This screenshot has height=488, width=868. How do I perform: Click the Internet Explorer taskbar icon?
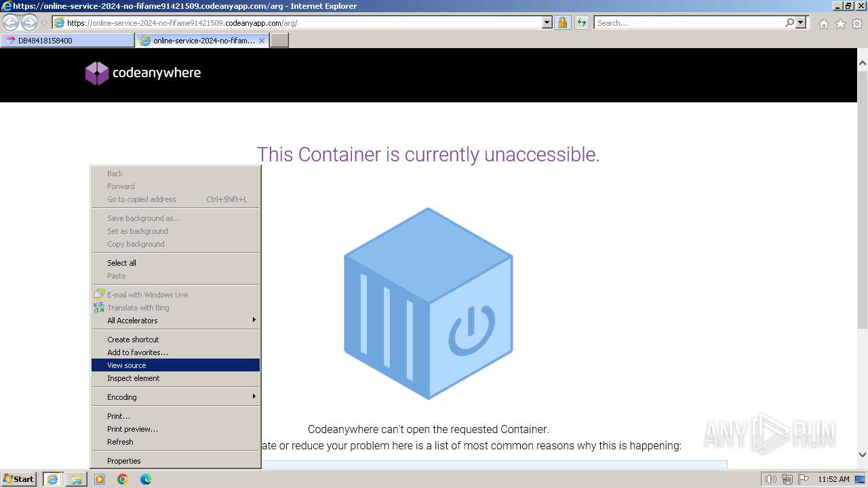coord(52,479)
